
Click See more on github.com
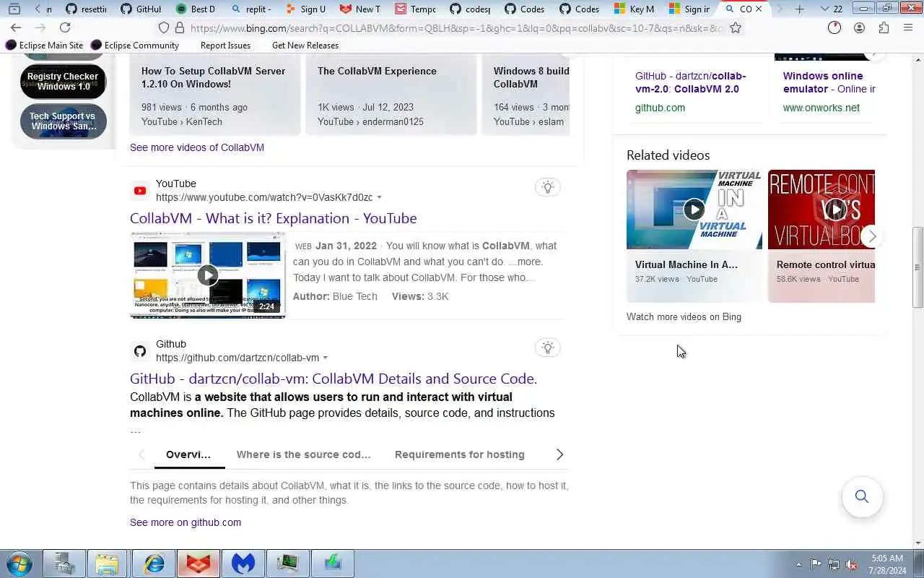pos(186,522)
